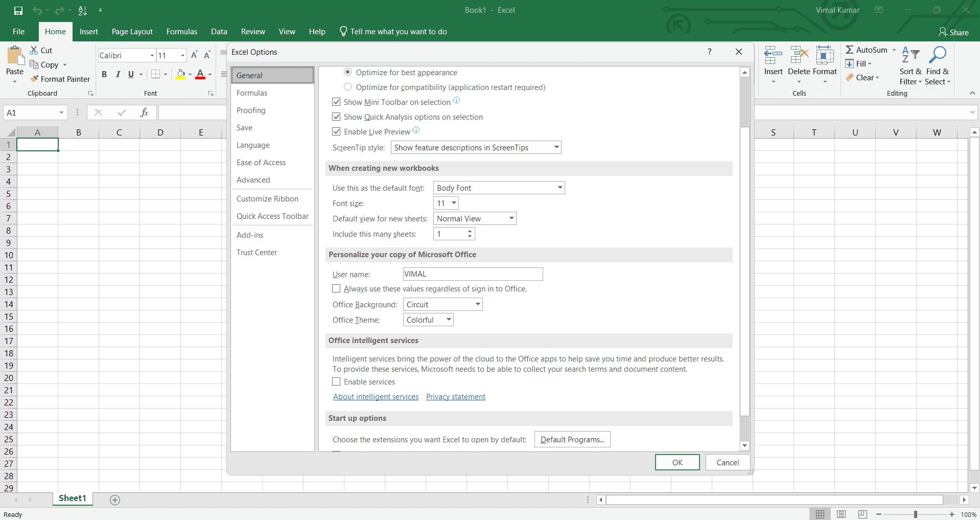Select Optimize for compatibility radio button

point(348,87)
